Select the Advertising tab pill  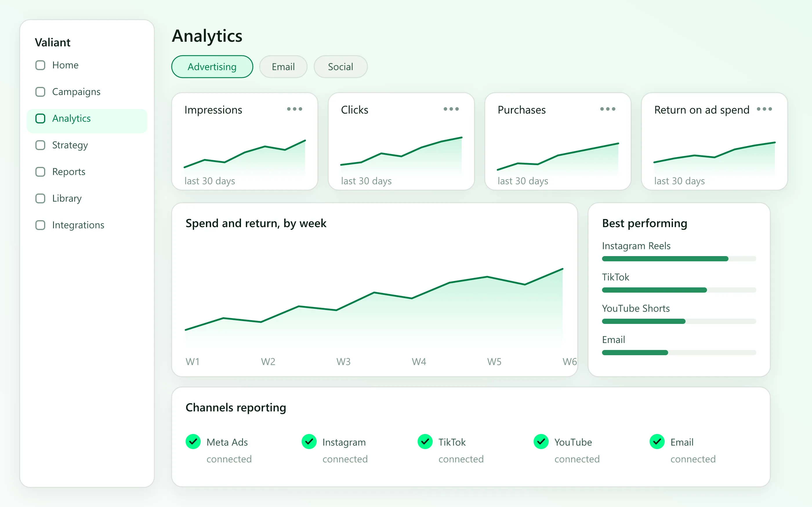pyautogui.click(x=212, y=67)
